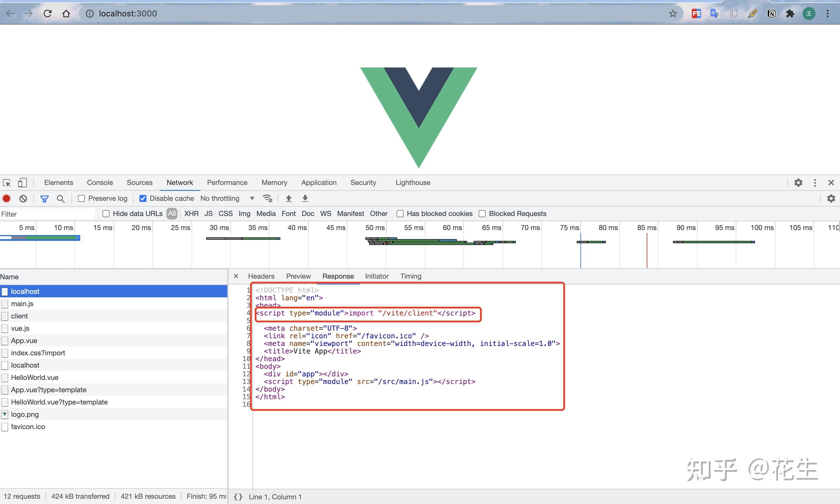The image size is (840, 504).
Task: Enable Preserve log checkbox
Action: 81,198
